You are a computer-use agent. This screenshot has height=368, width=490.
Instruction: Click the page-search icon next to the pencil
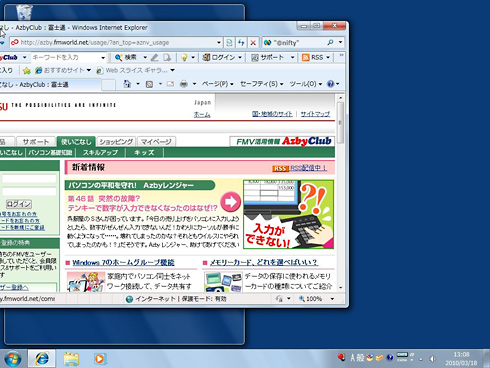pyautogui.click(x=167, y=57)
